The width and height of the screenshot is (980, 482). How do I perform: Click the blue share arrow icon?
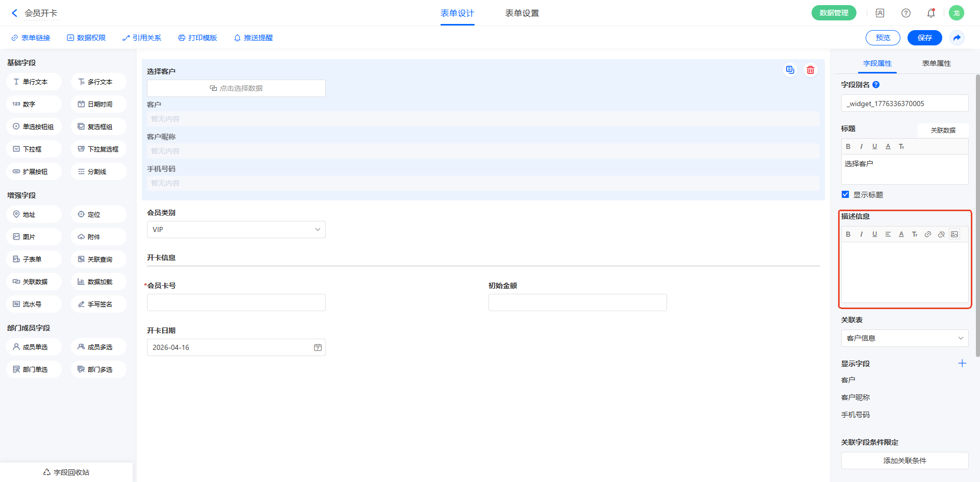click(957, 38)
